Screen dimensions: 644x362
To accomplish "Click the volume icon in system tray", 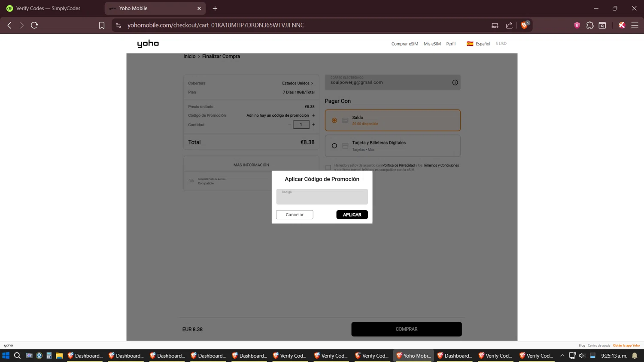I will pyautogui.click(x=582, y=356).
